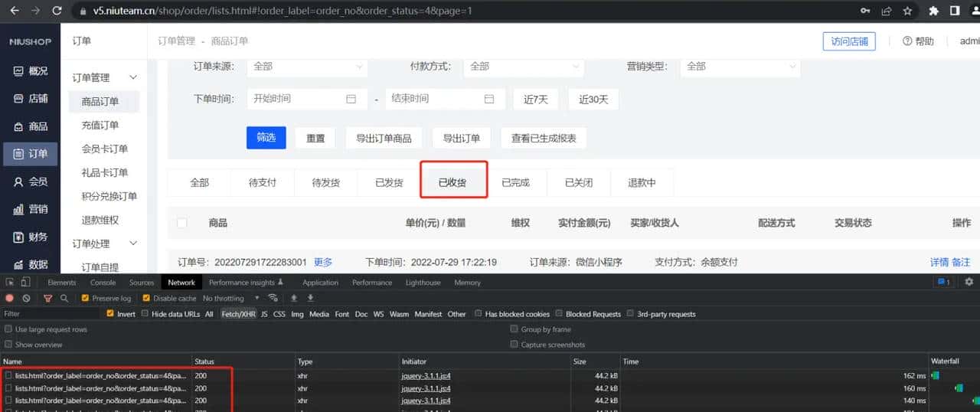Uncheck the Invert filter checkbox

110,313
